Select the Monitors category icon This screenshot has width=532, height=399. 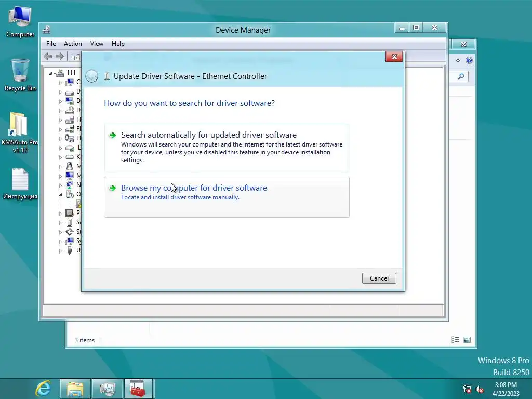point(70,176)
